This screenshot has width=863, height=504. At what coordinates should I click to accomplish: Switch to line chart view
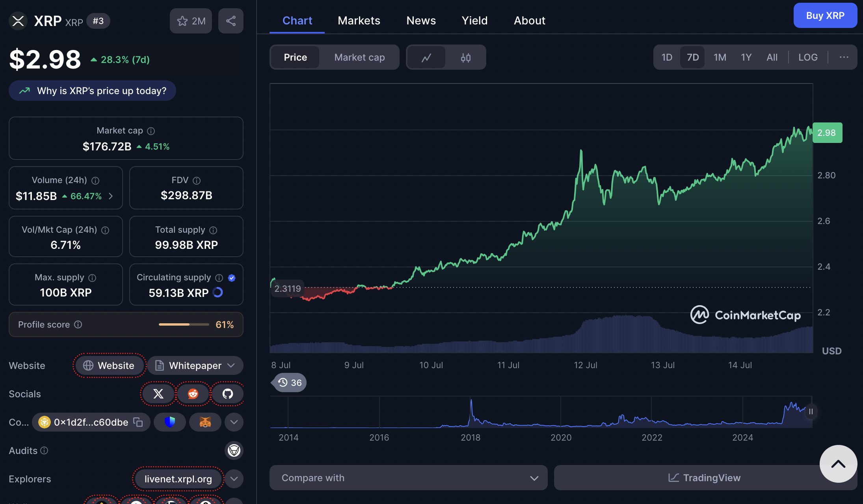[426, 57]
